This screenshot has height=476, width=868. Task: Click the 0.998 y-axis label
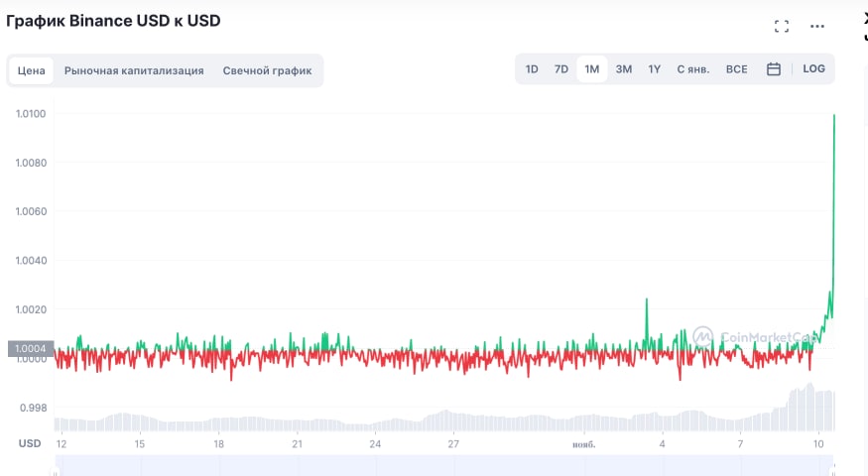pyautogui.click(x=33, y=408)
